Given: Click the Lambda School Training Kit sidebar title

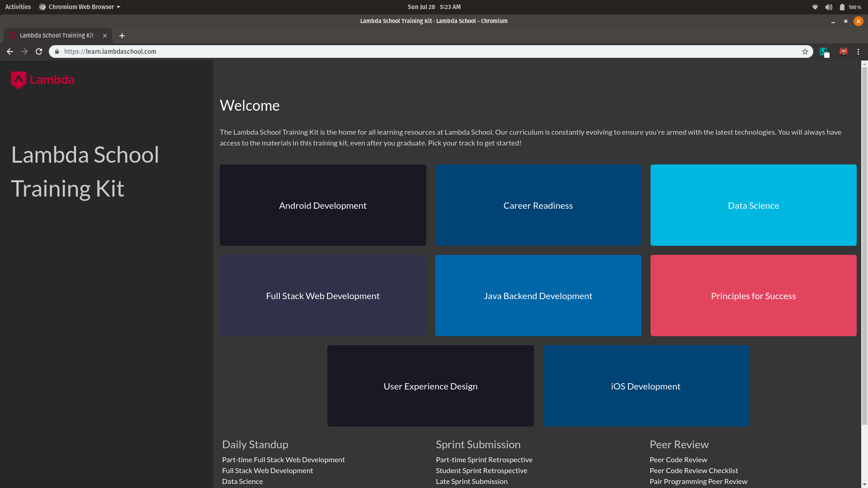Looking at the screenshot, I should pos(85,171).
